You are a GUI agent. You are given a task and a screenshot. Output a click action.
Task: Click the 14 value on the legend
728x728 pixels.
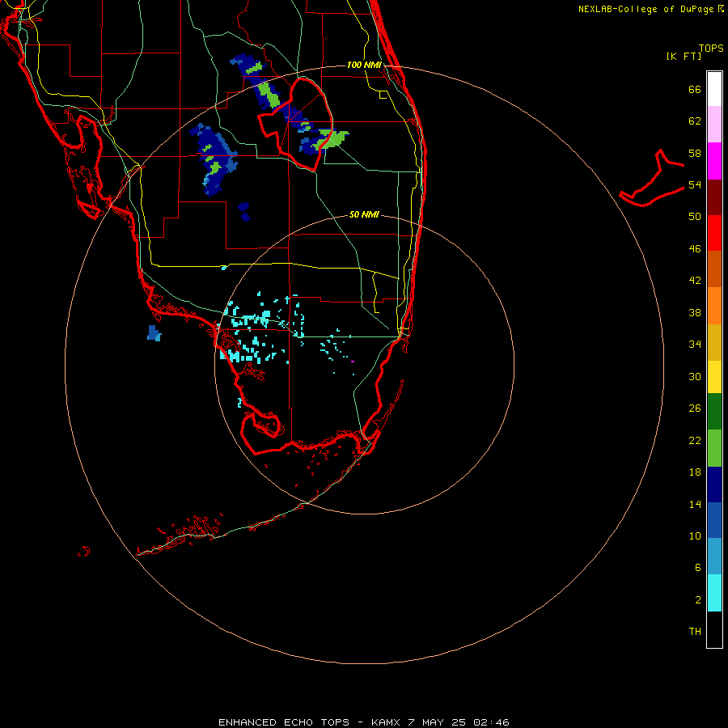tap(695, 504)
